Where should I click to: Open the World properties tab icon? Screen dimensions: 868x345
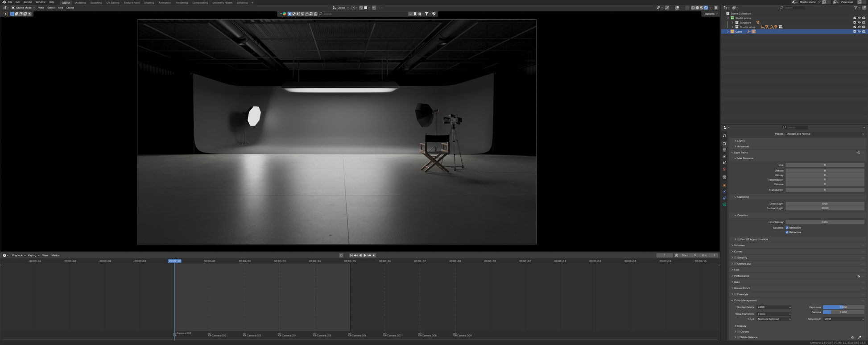724,169
